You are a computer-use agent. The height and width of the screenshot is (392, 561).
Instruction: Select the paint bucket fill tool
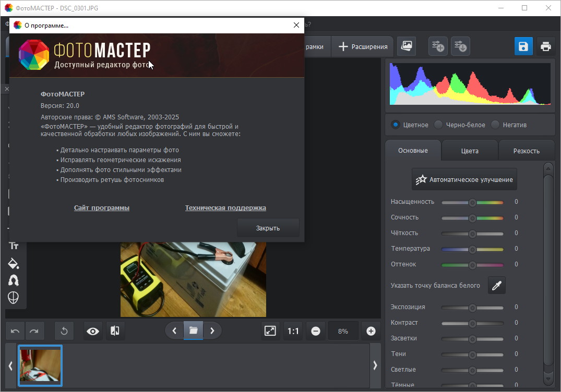click(14, 263)
